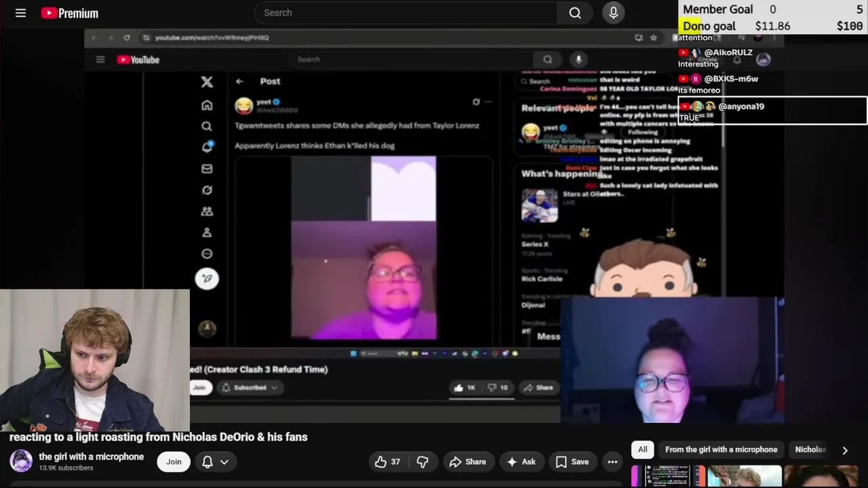This screenshot has height=488, width=868.
Task: Click inner video Share button
Action: click(x=538, y=388)
